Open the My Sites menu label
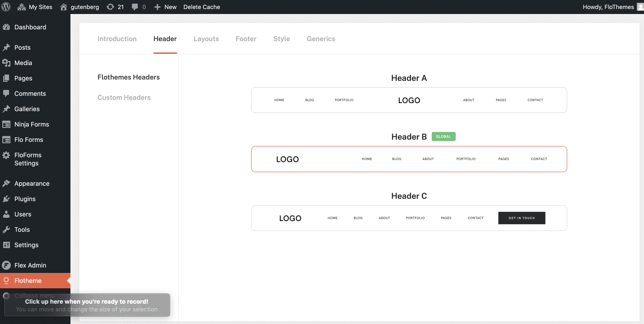 click(41, 7)
